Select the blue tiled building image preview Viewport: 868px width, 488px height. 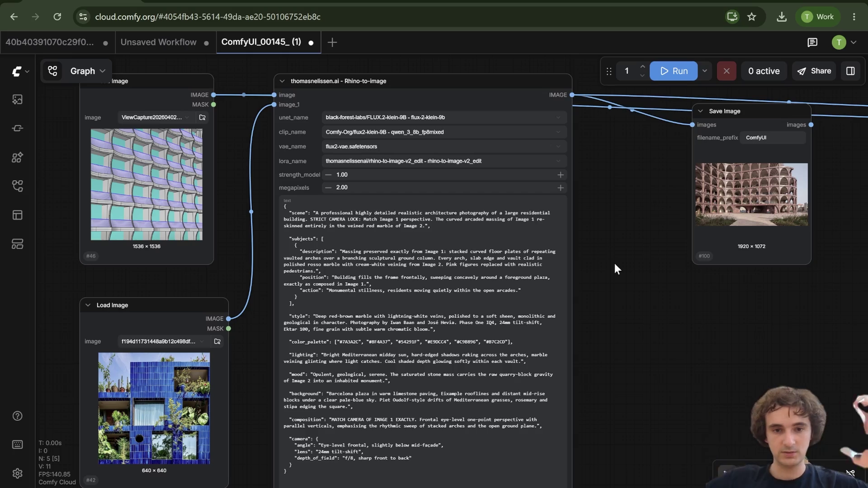click(154, 408)
